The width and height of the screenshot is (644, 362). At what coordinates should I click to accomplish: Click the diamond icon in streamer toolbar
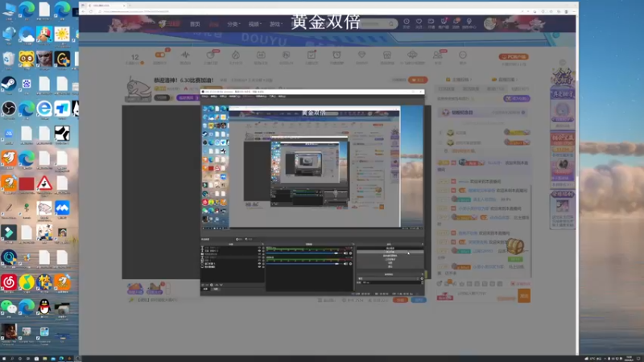pos(361,55)
